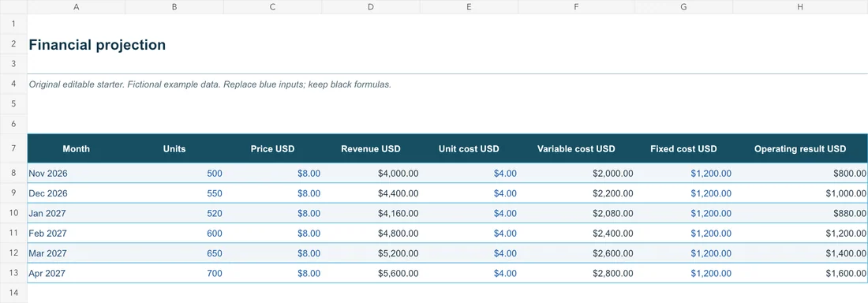This screenshot has height=303, width=868.
Task: Click the Financial projection title cell
Action: [97, 45]
